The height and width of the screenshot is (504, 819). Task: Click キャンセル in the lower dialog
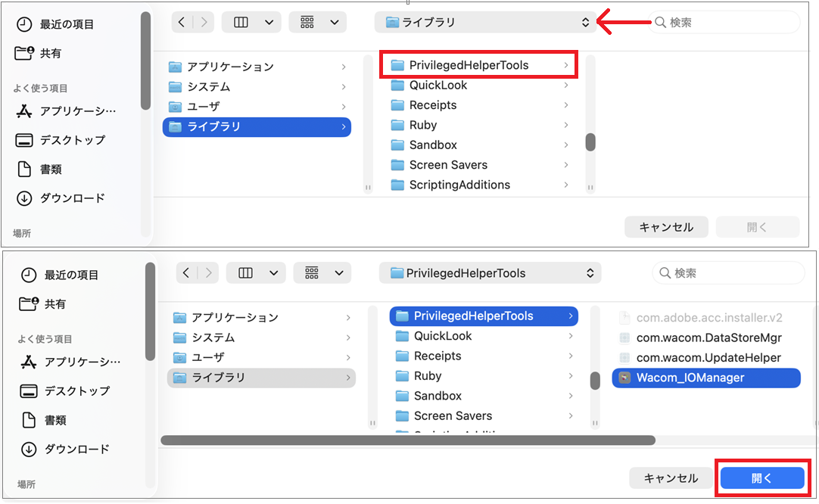(x=671, y=478)
